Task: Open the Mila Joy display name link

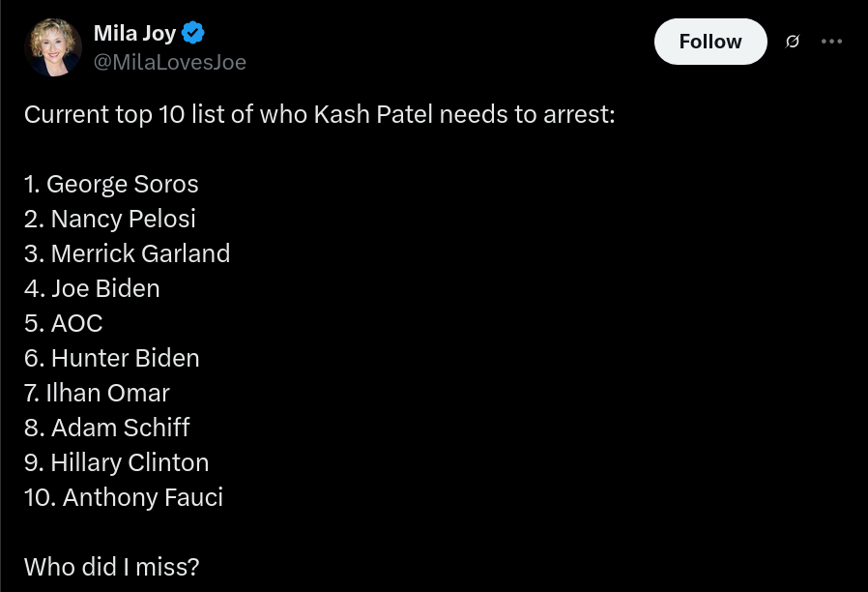Action: pyautogui.click(x=134, y=34)
